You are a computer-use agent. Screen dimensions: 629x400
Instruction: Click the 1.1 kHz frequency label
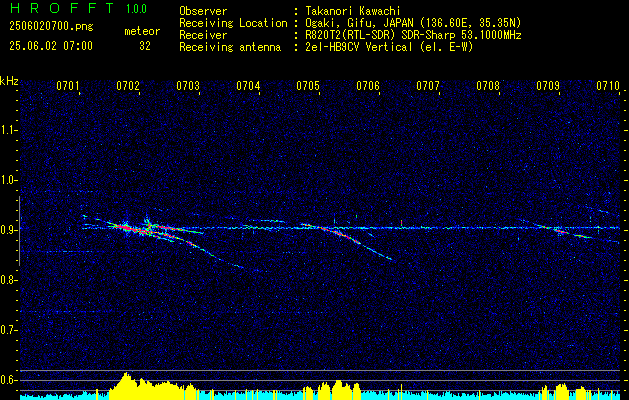tap(8, 130)
